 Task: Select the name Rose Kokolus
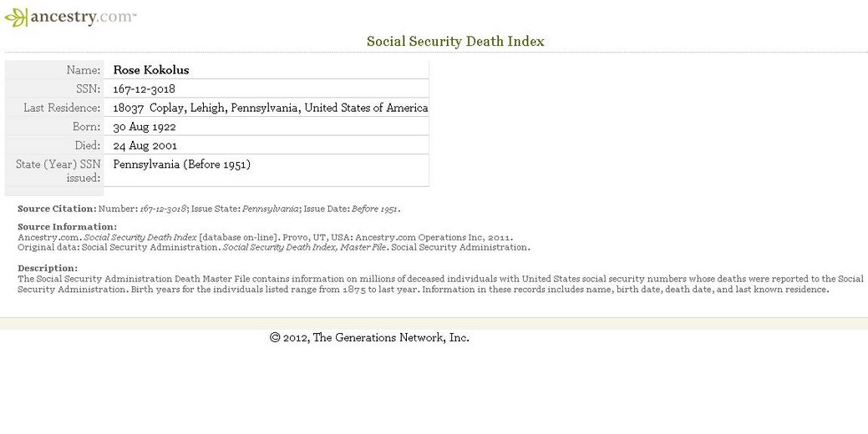[151, 70]
